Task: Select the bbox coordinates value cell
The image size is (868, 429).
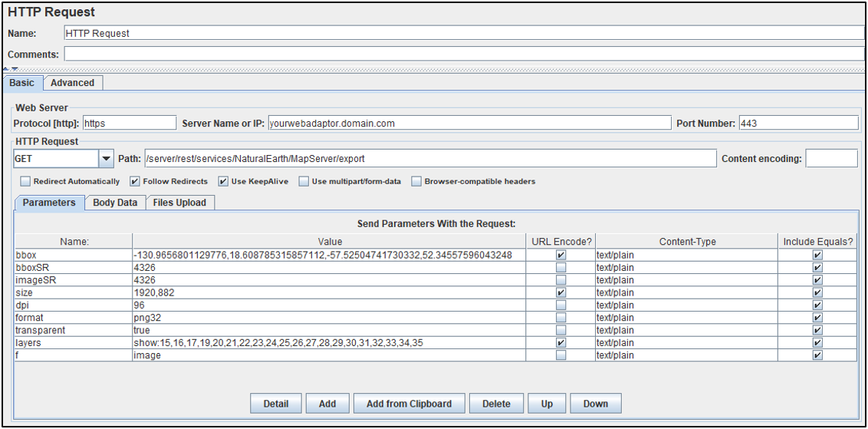Action: click(330, 255)
